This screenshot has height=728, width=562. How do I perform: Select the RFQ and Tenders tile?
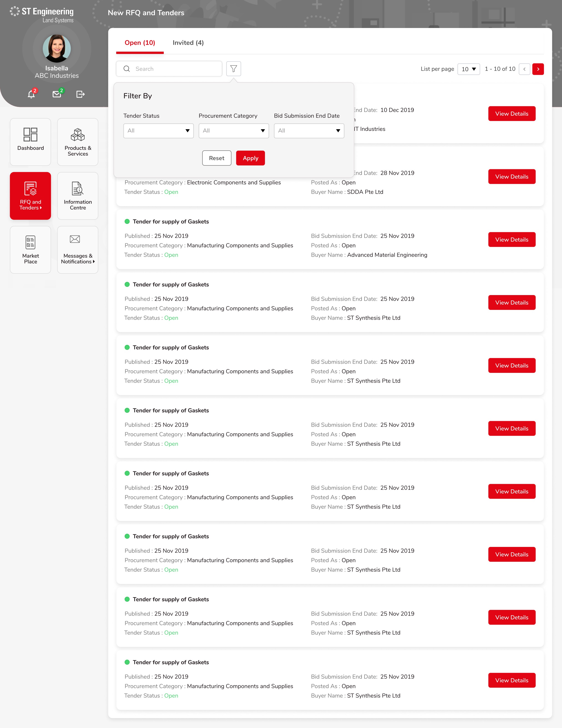pyautogui.click(x=30, y=196)
